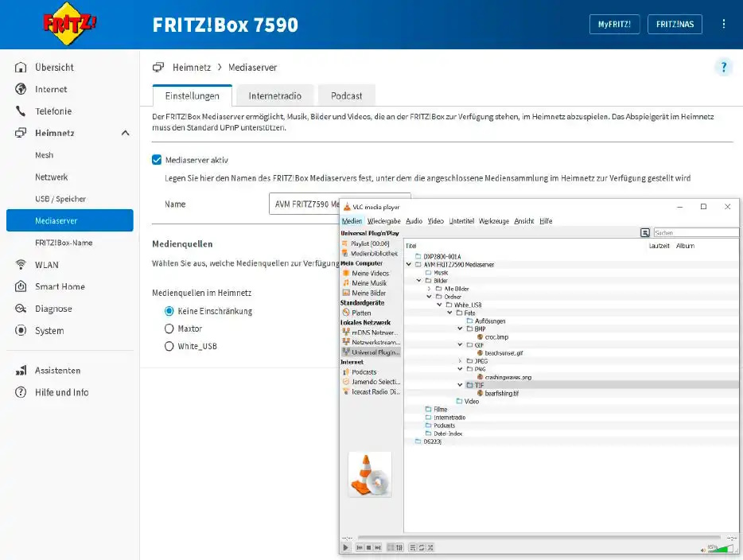Image resolution: width=743 pixels, height=560 pixels.
Task: Collapse the Ordner folder node
Action: coord(429,297)
